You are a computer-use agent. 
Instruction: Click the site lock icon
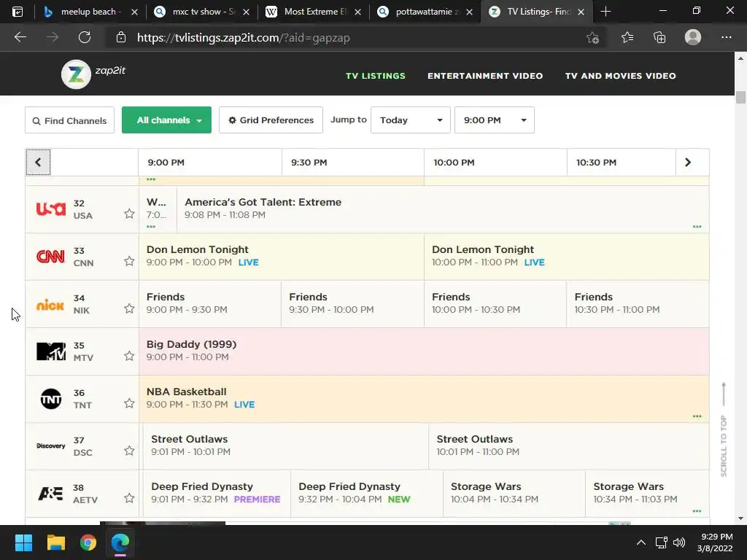(121, 37)
